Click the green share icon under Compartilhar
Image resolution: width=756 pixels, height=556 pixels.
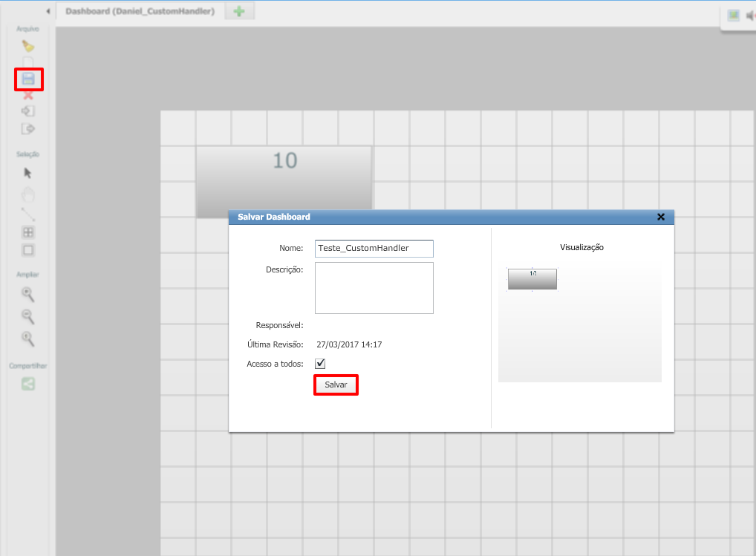28,384
